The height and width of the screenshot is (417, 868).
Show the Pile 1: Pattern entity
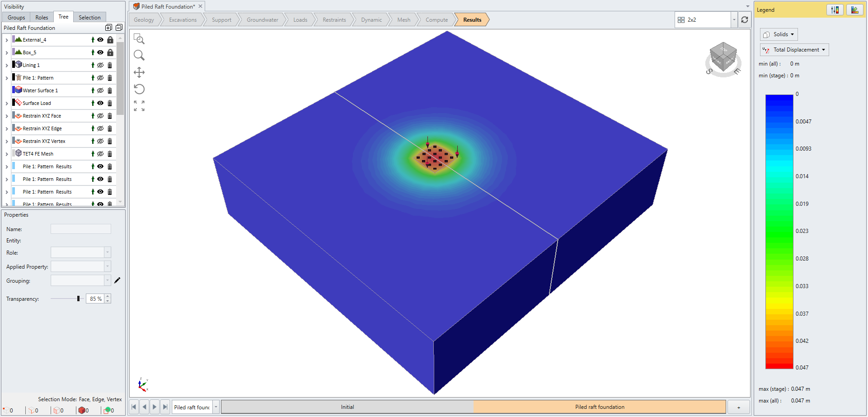coord(100,78)
